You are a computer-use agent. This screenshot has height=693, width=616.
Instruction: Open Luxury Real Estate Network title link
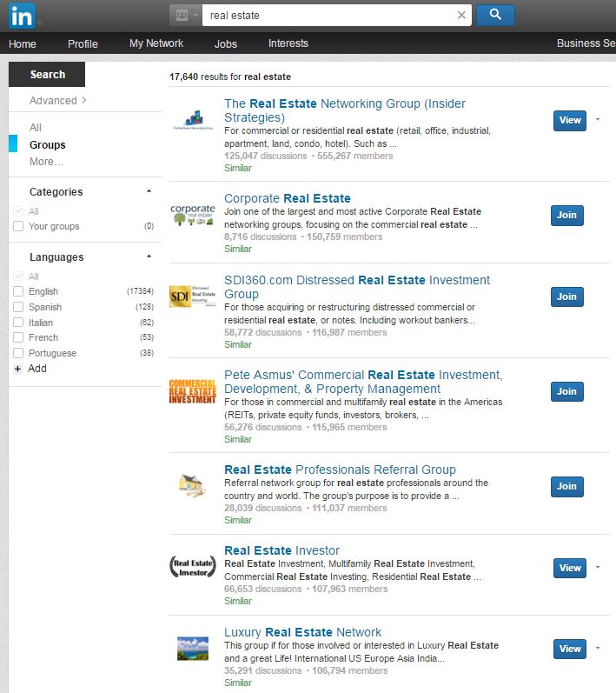click(x=302, y=632)
